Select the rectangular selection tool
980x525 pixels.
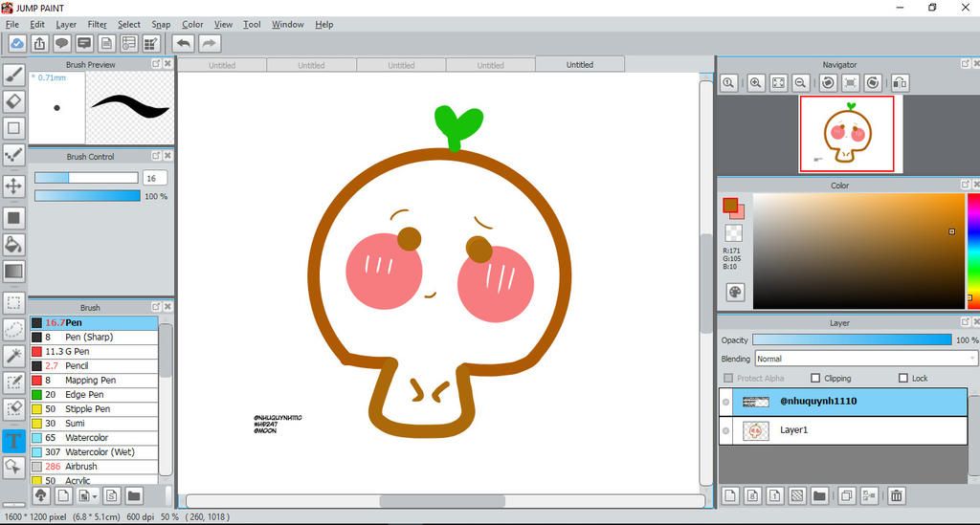point(13,303)
